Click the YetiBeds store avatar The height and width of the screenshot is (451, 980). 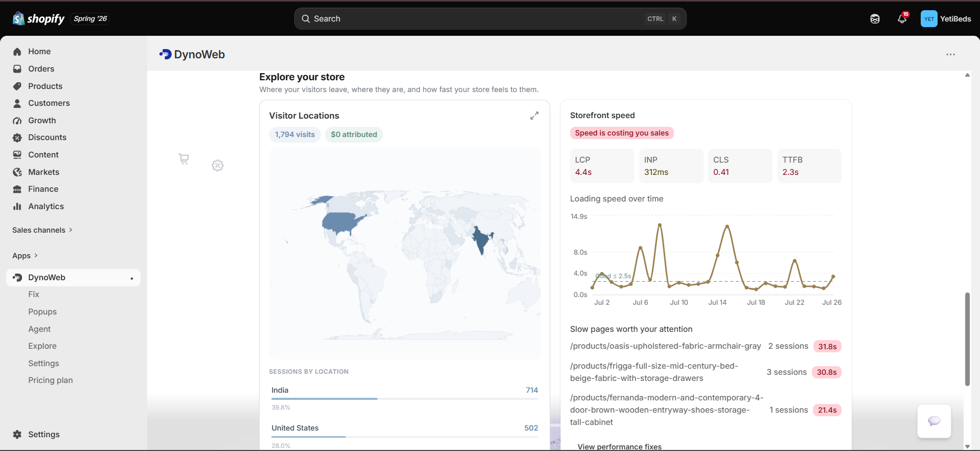[929, 19]
